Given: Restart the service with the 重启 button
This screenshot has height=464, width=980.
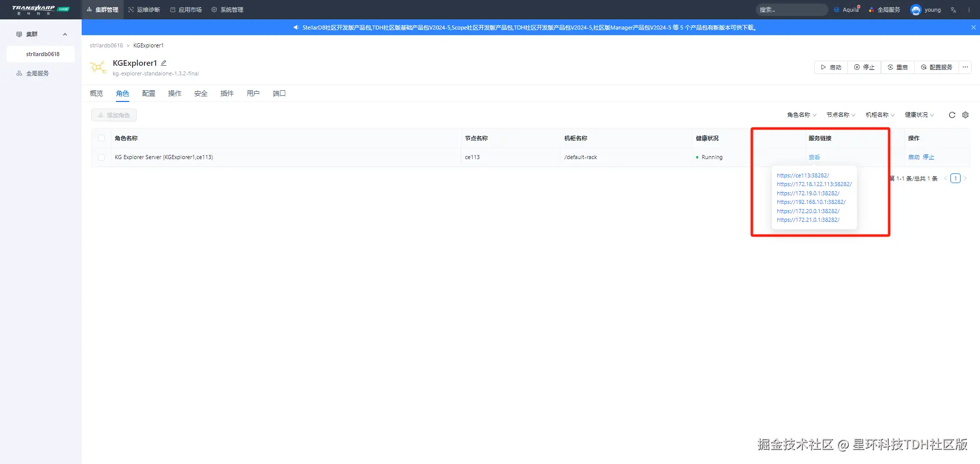Looking at the screenshot, I should (897, 67).
